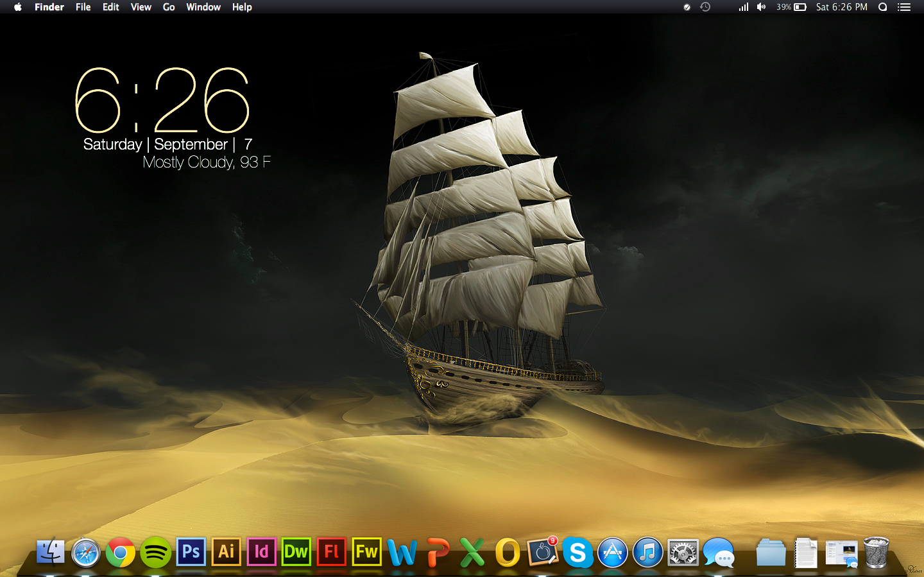
Task: Open System Preferences in the dock
Action: (683, 553)
